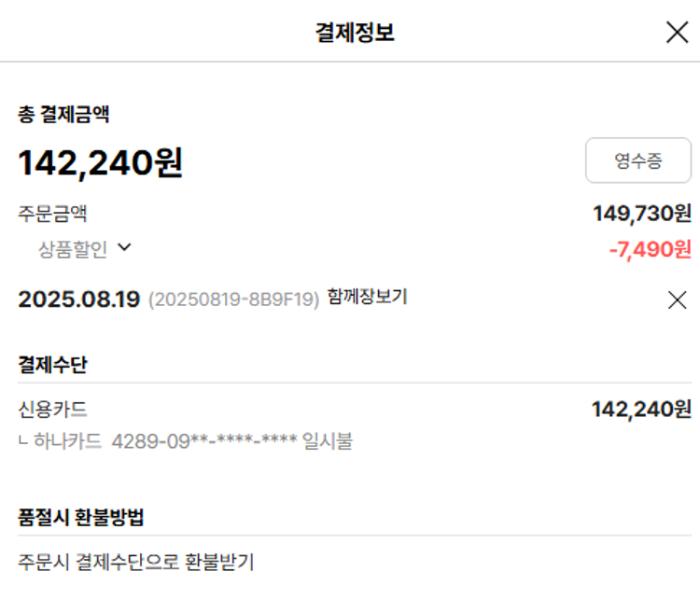Image resolution: width=700 pixels, height=613 pixels.
Task: Click the 신용카드 payment method label
Action: pos(53,410)
